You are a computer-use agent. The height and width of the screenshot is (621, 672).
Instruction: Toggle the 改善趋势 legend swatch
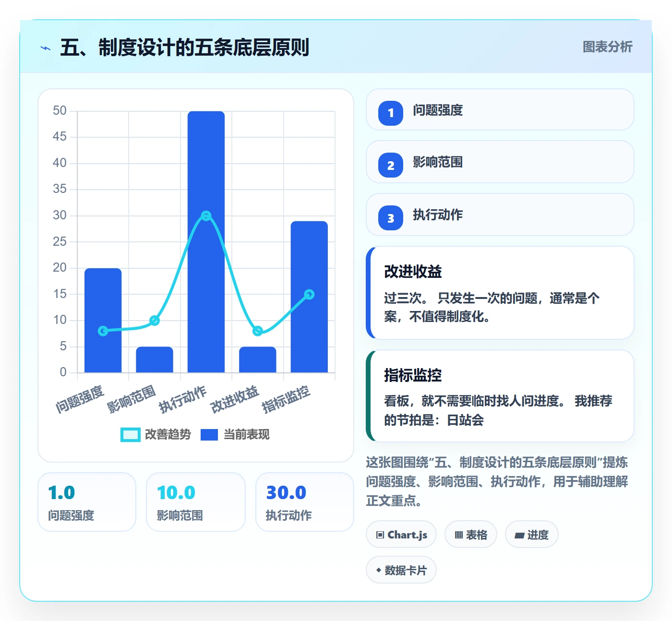(x=131, y=434)
